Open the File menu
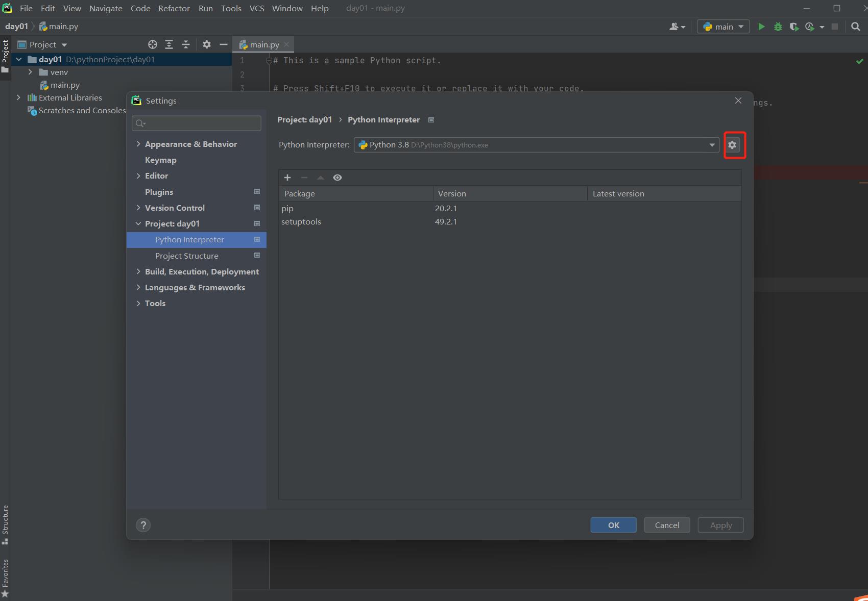This screenshot has height=601, width=868. click(26, 8)
